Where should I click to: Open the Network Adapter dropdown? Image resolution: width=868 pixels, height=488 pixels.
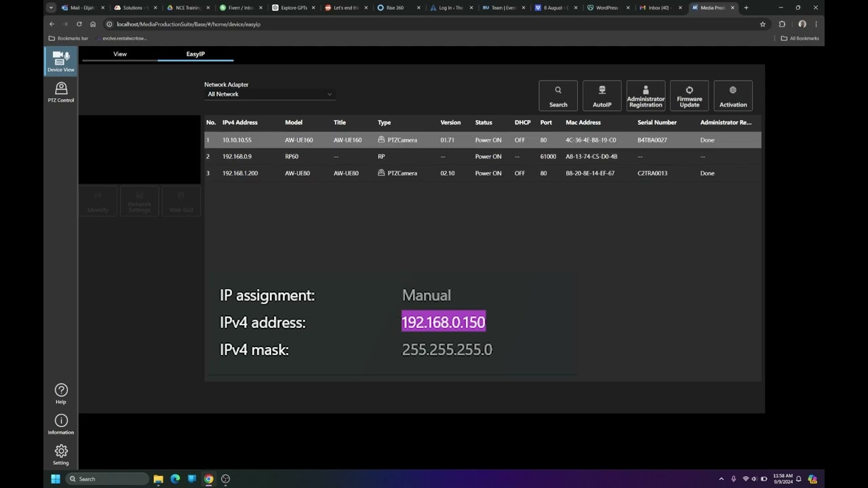coord(269,94)
